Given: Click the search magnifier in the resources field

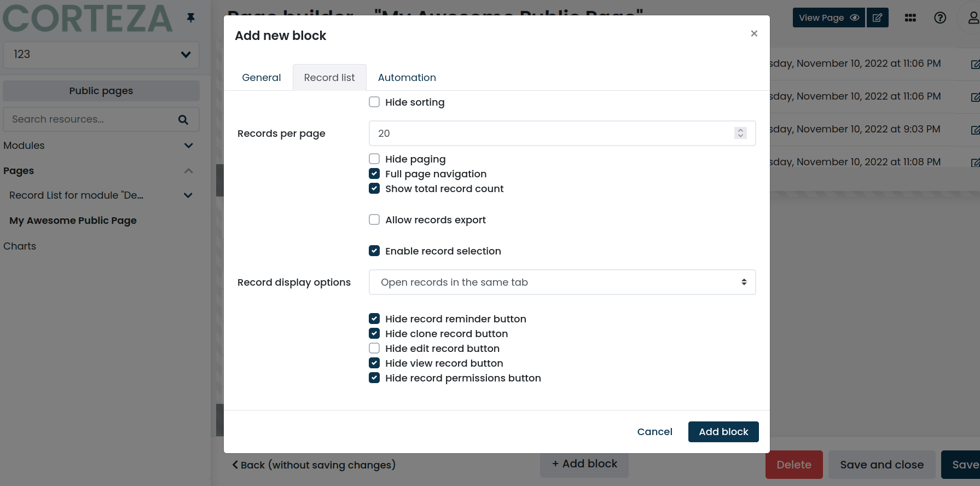Looking at the screenshot, I should click(183, 119).
